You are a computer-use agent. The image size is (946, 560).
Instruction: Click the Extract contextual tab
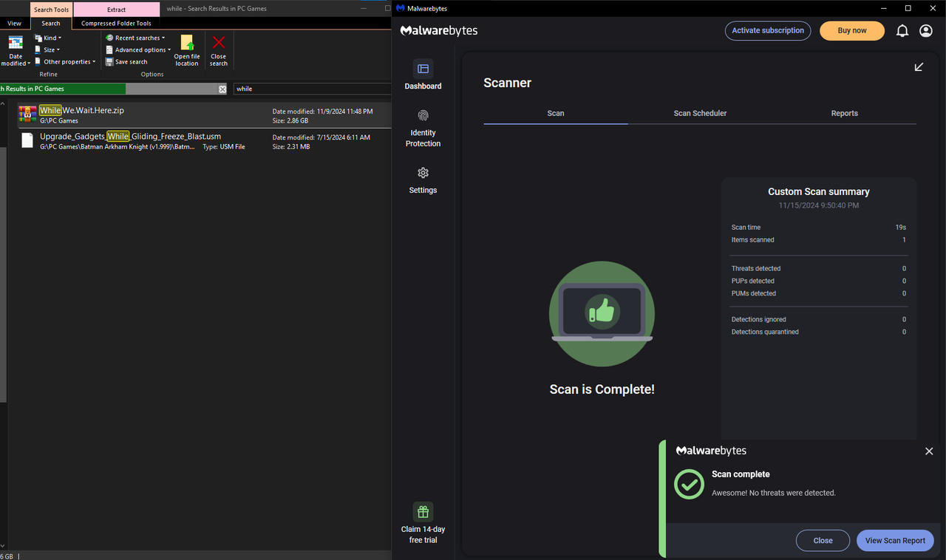click(x=117, y=10)
